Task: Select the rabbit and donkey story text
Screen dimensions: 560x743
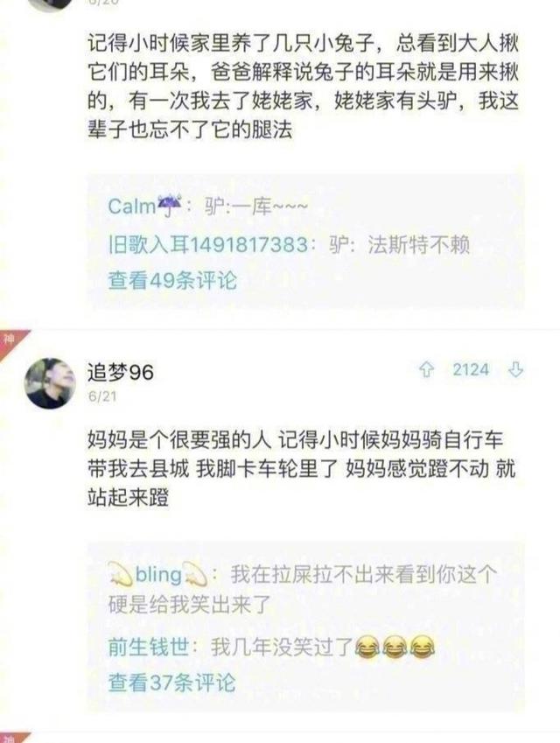Action: tap(304, 87)
